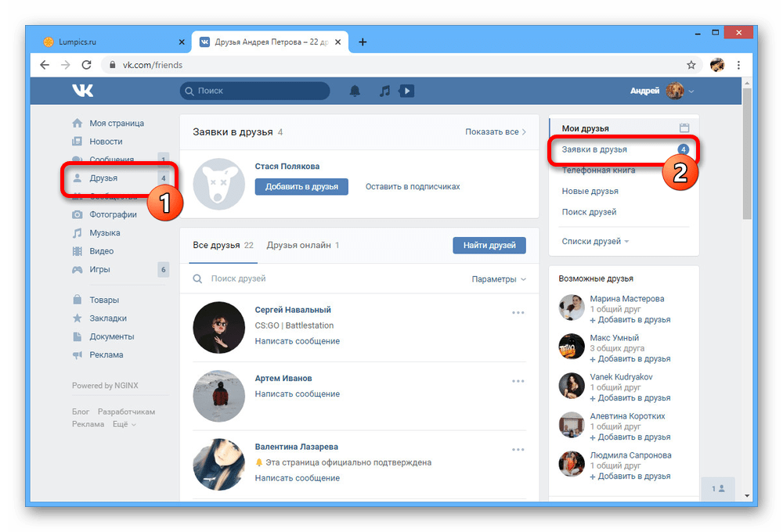Open the Chrome three-dot menu
Image resolution: width=783 pixels, height=532 pixels.
pyautogui.click(x=738, y=65)
